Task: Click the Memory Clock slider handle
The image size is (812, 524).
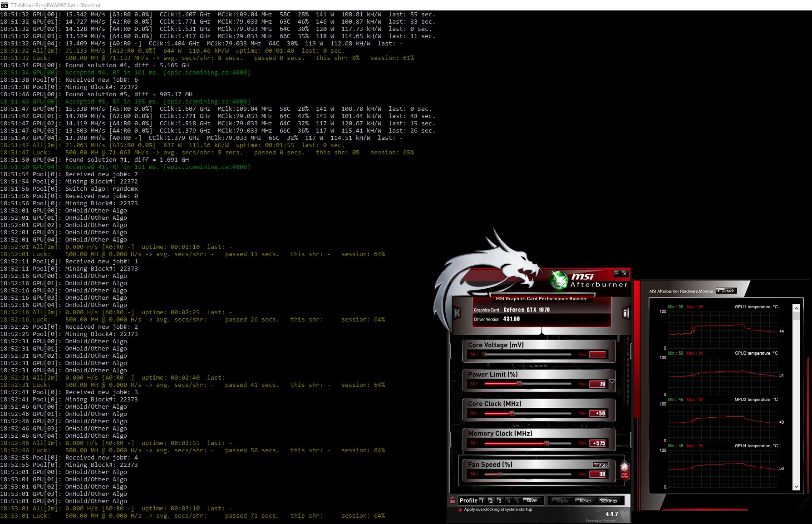Action: [x=546, y=443]
